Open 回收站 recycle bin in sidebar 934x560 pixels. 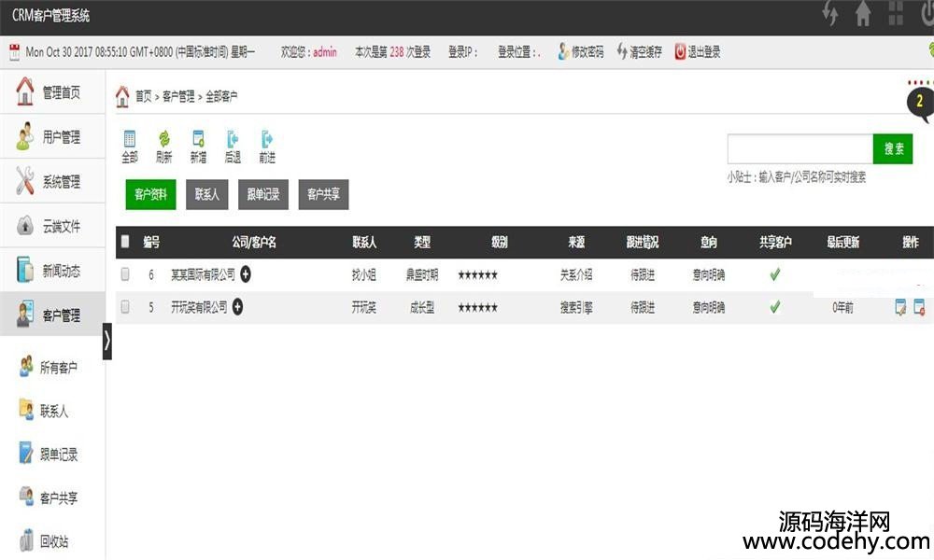(x=44, y=541)
